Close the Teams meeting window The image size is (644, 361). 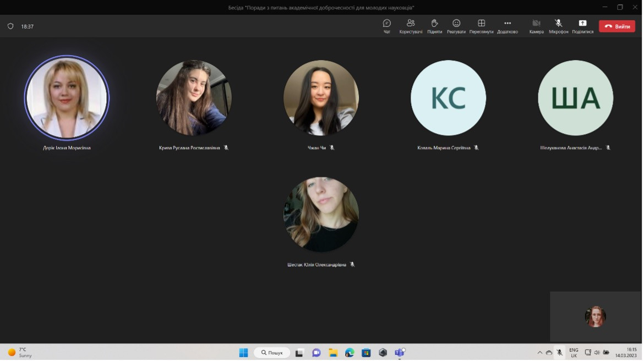pos(635,7)
